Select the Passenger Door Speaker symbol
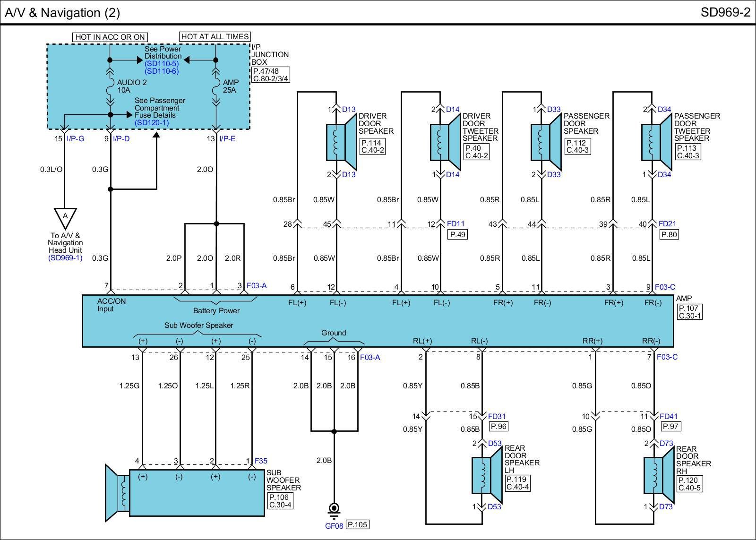756x540 pixels. tap(547, 142)
